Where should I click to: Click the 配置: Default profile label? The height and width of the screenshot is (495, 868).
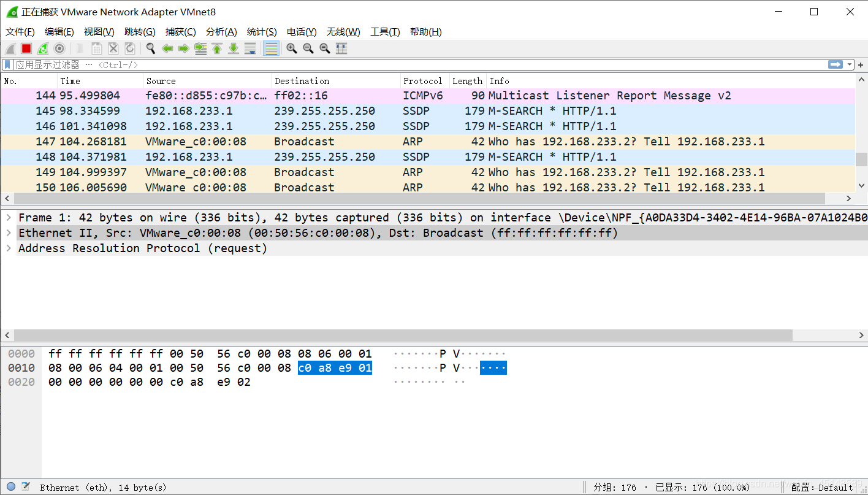click(x=822, y=488)
